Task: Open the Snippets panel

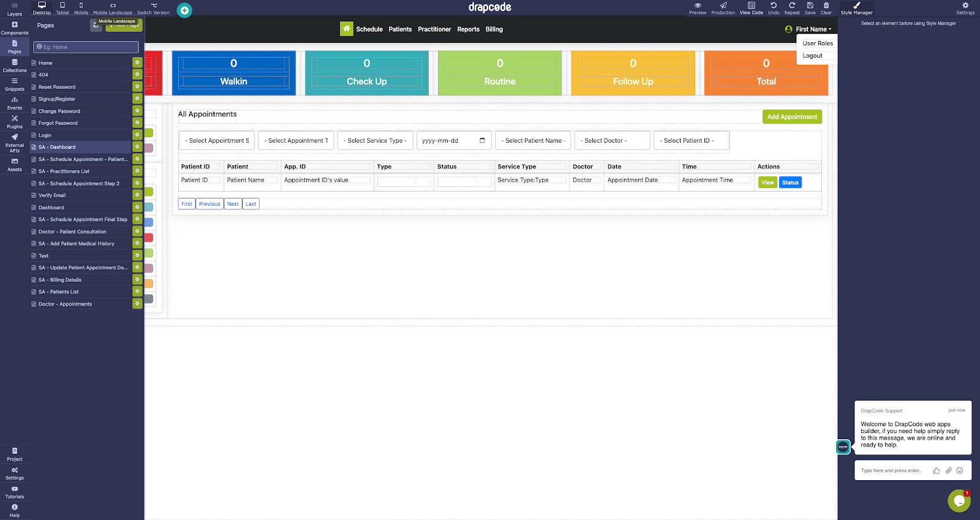Action: click(14, 85)
